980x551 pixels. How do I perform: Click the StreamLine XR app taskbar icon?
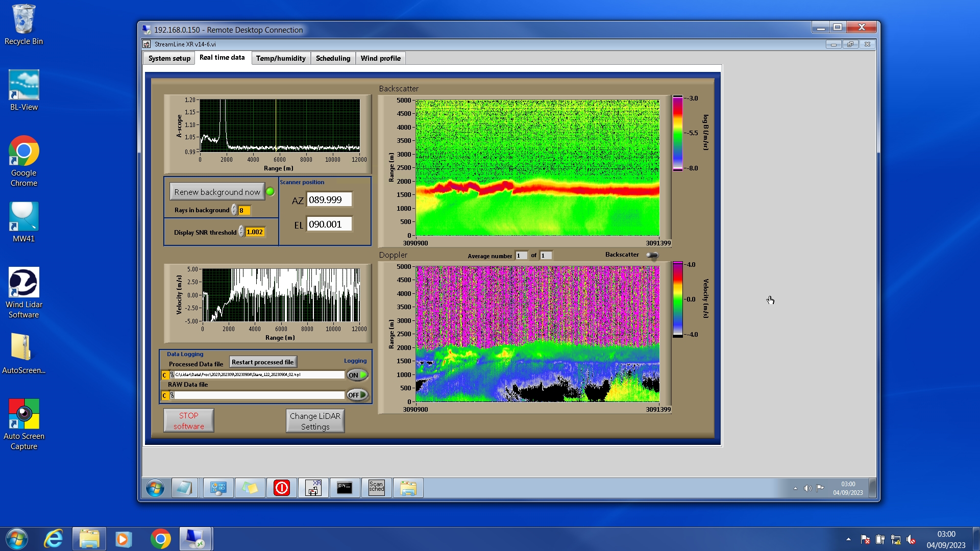[x=313, y=488]
